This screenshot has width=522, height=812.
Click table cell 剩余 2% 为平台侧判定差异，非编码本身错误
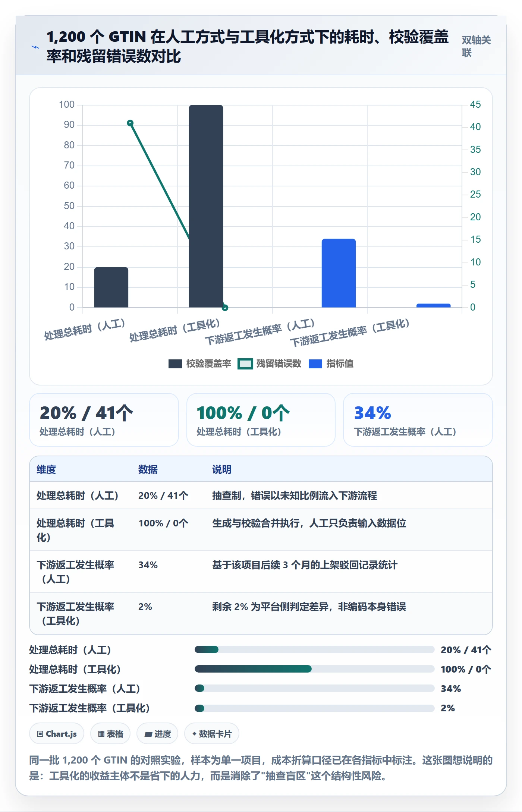click(x=309, y=607)
